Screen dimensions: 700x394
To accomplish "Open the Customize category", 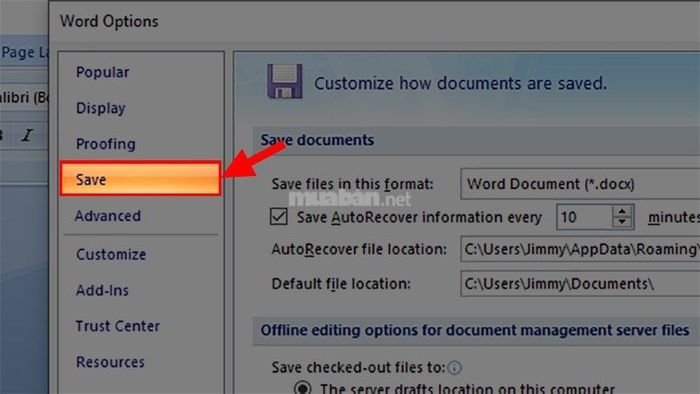I will pos(111,254).
